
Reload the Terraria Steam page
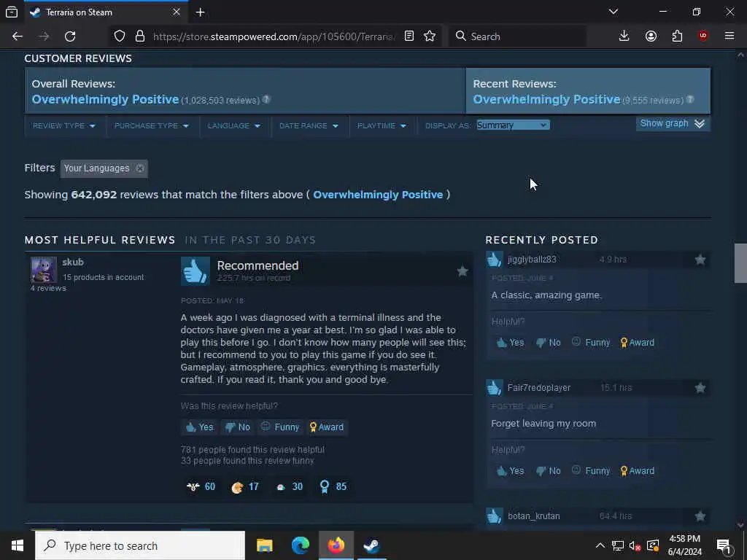tap(70, 36)
